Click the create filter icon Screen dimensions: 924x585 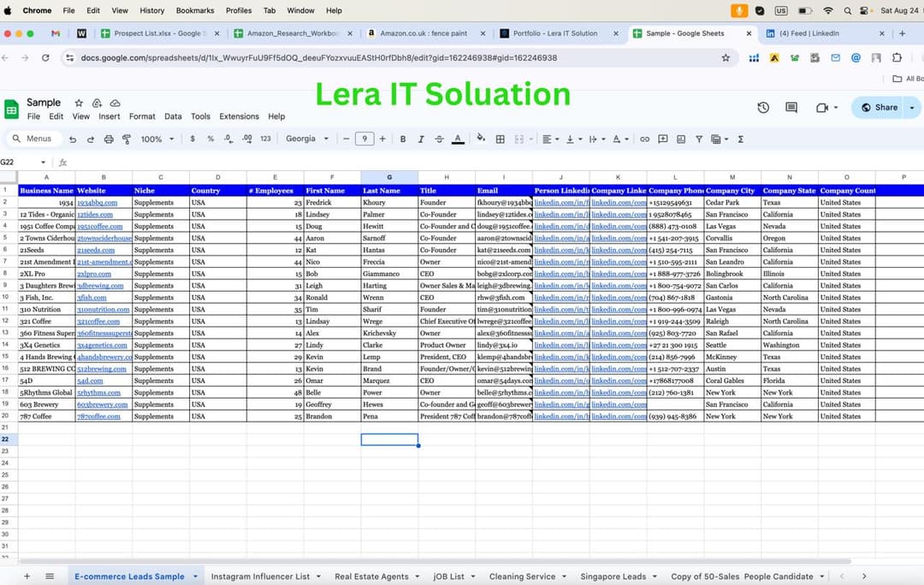[699, 139]
